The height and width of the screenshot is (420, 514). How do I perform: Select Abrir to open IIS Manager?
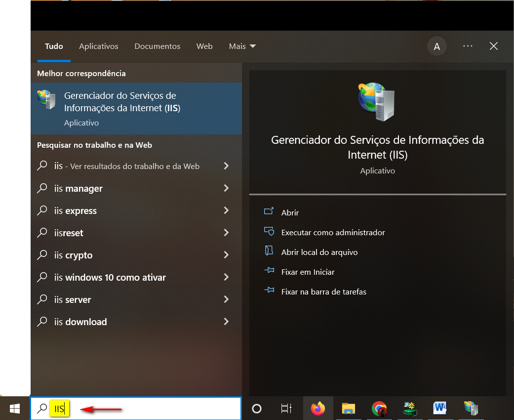pyautogui.click(x=290, y=212)
